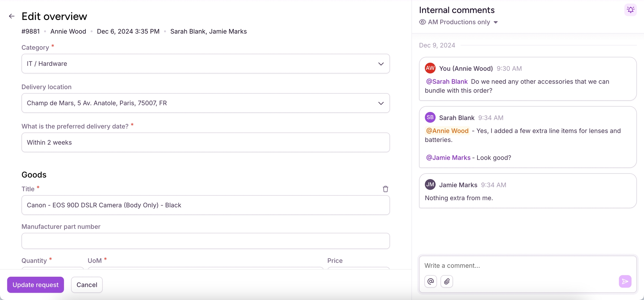Image resolution: width=644 pixels, height=300 pixels.
Task: Click Sarah Blank's SB avatar
Action: click(x=430, y=117)
